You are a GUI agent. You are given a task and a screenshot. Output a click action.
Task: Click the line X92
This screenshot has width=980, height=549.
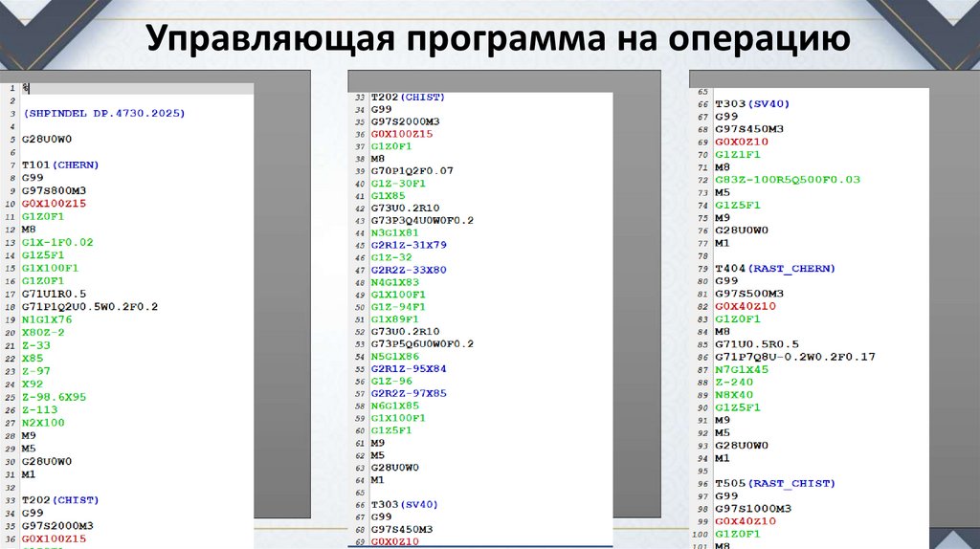coord(33,384)
